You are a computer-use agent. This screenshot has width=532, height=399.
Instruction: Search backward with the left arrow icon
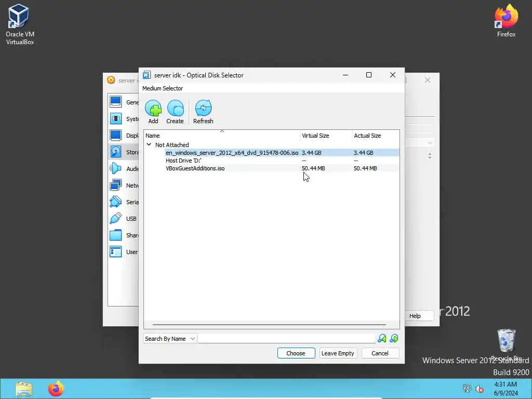tap(382, 338)
